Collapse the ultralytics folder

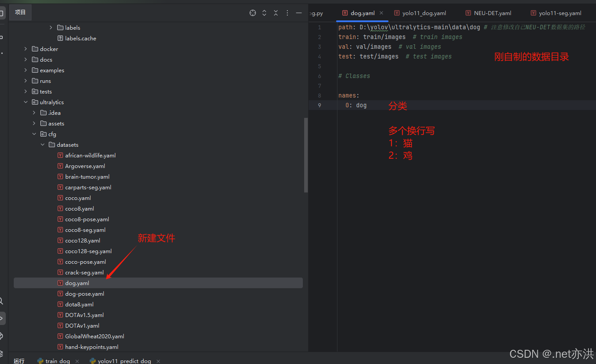[26, 102]
